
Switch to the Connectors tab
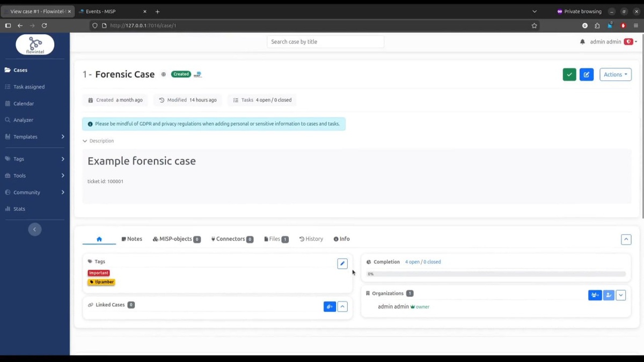tap(232, 239)
